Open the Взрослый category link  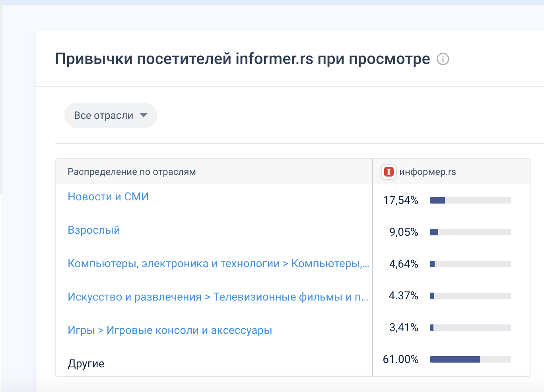click(94, 230)
